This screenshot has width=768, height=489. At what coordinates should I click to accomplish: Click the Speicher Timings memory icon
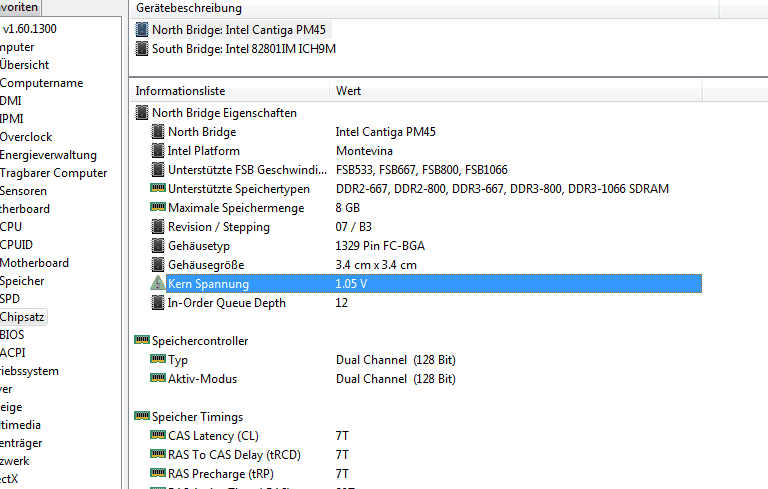(x=142, y=417)
